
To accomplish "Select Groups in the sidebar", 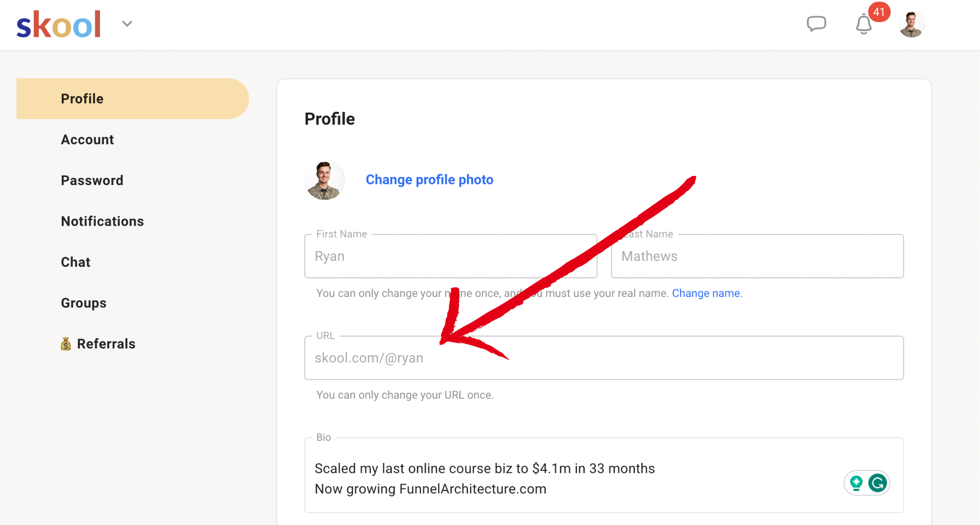I will [x=84, y=303].
